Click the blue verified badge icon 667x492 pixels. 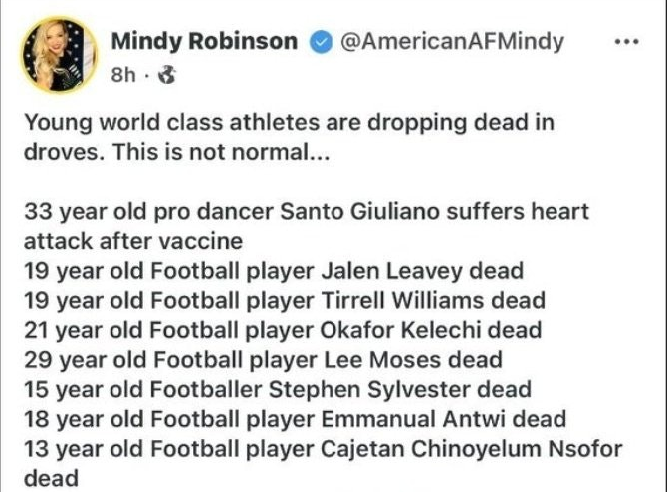[320, 42]
